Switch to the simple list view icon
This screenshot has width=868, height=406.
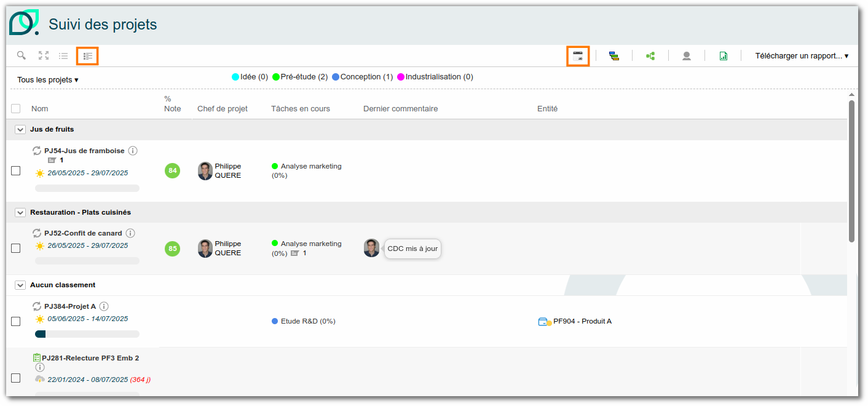[63, 56]
